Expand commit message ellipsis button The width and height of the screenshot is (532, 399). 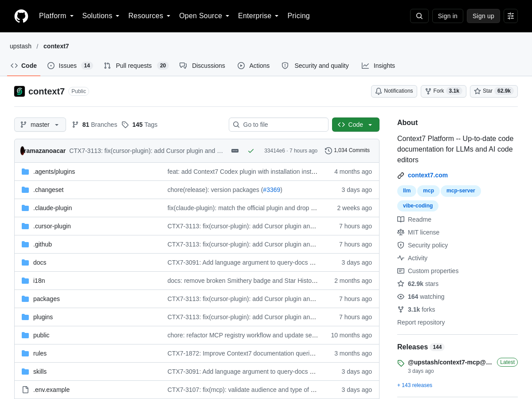[235, 151]
